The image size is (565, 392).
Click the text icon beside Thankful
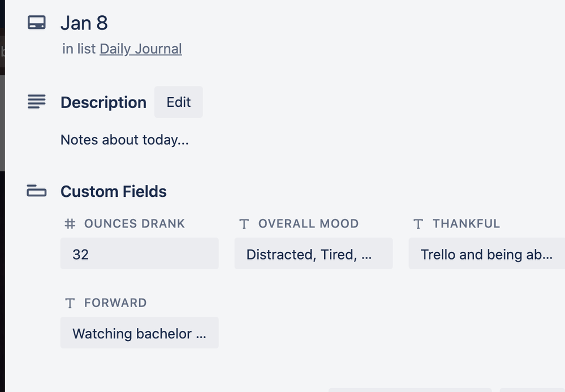point(419,224)
